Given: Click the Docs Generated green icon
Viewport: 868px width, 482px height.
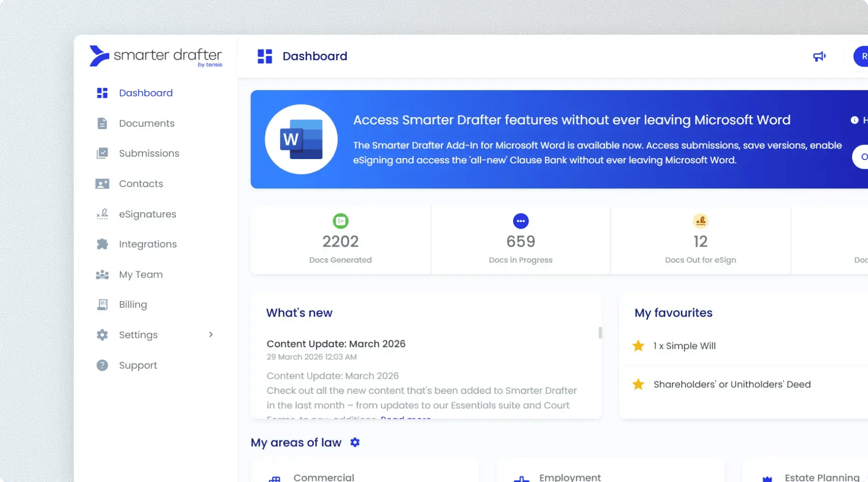Looking at the screenshot, I should click(x=340, y=221).
